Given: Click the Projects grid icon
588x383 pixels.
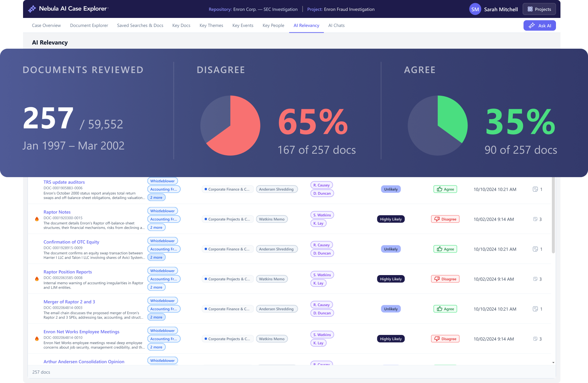Looking at the screenshot, I should point(530,9).
